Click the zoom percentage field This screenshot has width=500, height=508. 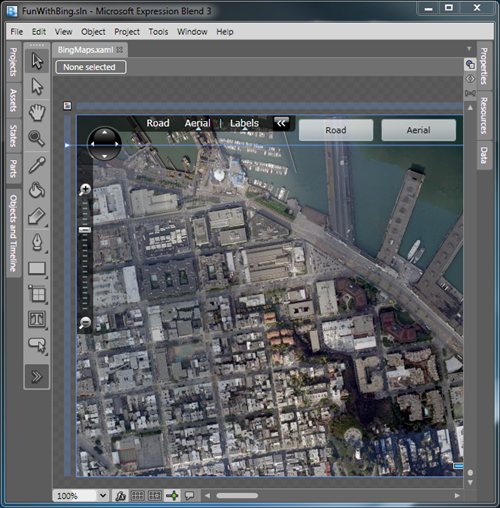(x=75, y=496)
